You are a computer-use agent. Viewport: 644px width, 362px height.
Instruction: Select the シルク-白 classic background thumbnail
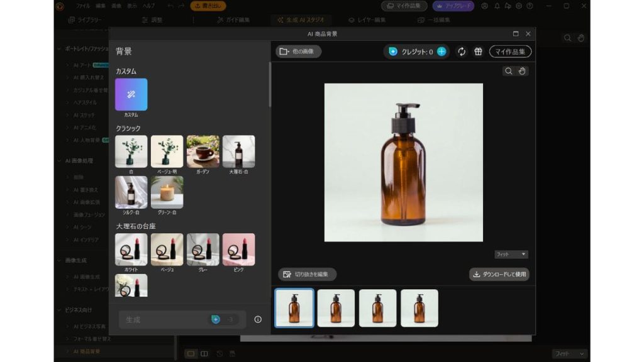[131, 192]
